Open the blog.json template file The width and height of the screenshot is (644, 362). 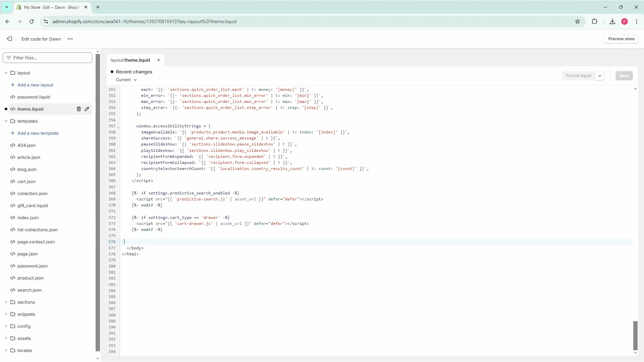[27, 170]
